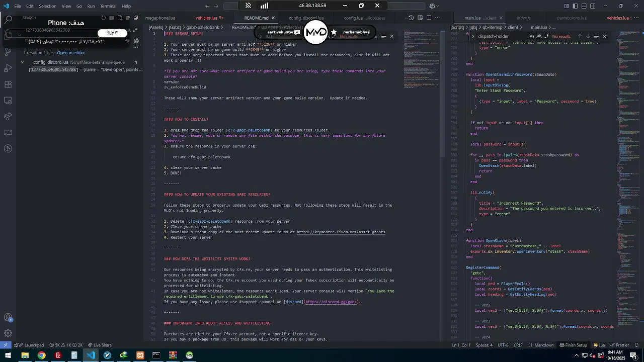
Task: Open Run and Debug view
Action: coord(8,68)
